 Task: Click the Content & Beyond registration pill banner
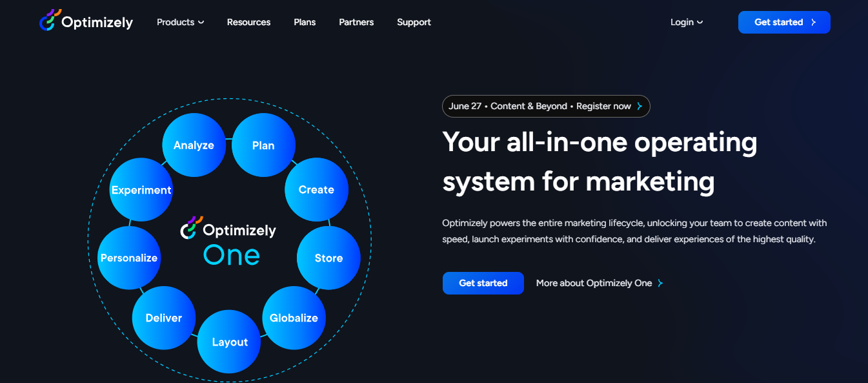[545, 106]
